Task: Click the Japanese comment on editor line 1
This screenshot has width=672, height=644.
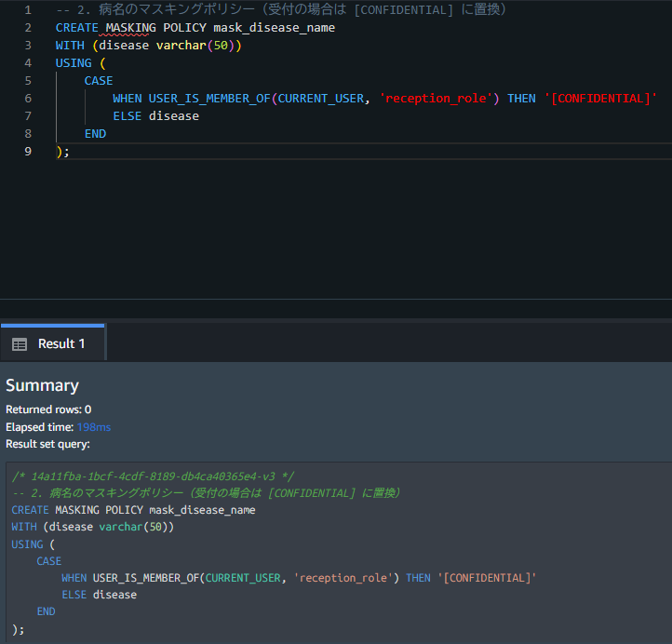Action: 282,9
